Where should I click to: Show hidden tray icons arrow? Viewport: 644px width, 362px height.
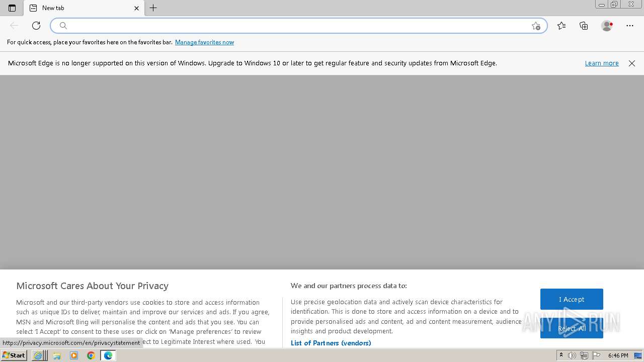[x=561, y=355]
